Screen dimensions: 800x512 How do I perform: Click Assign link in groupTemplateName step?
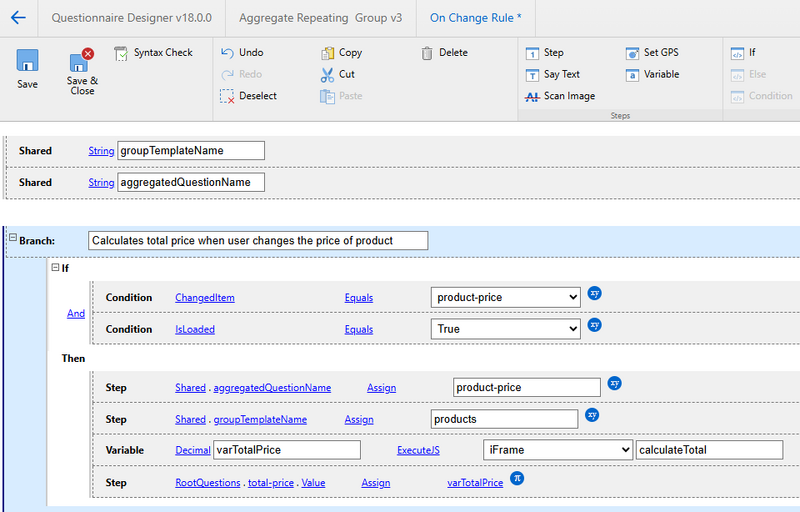359,420
